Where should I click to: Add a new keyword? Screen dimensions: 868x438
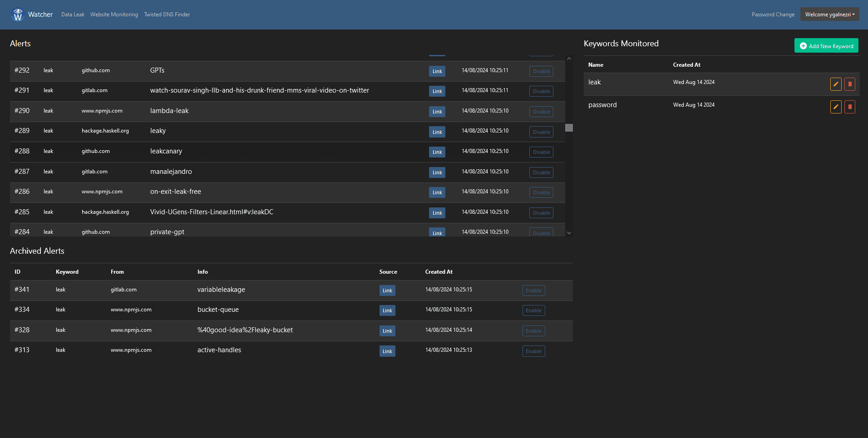click(826, 46)
